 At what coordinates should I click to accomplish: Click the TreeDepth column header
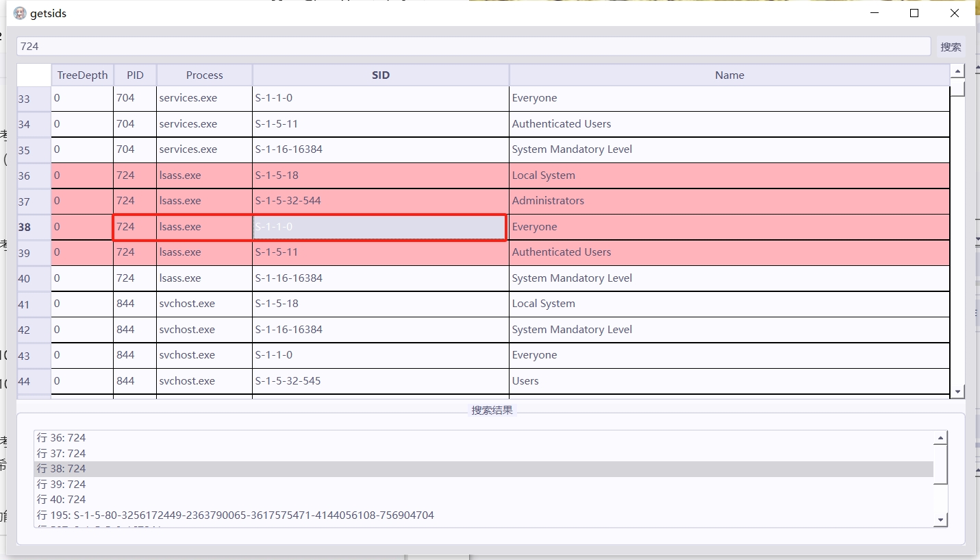[82, 75]
